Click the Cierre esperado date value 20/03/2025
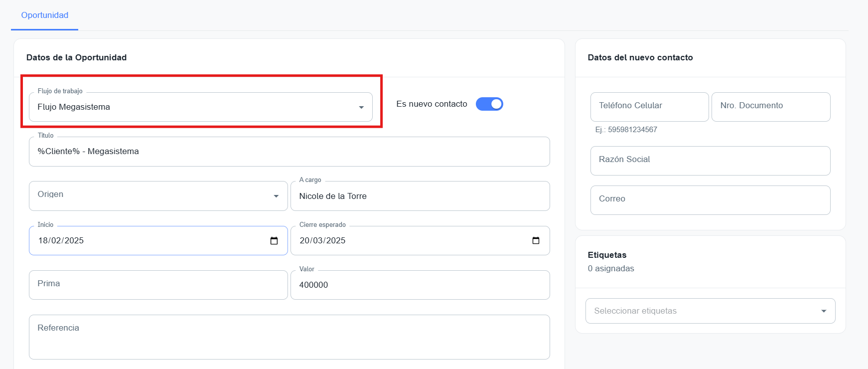868x369 pixels. (x=322, y=241)
